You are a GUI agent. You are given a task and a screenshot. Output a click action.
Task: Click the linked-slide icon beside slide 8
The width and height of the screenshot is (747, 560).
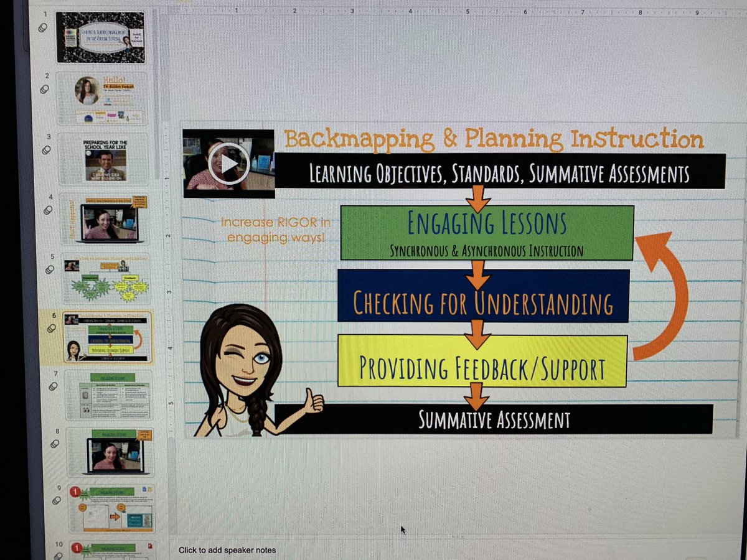[x=56, y=444]
